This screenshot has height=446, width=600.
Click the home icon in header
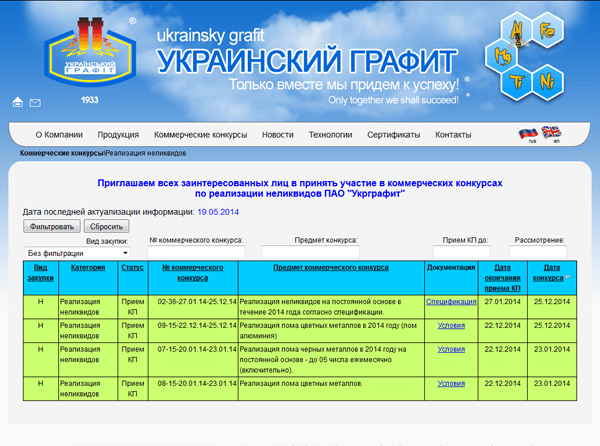click(18, 102)
